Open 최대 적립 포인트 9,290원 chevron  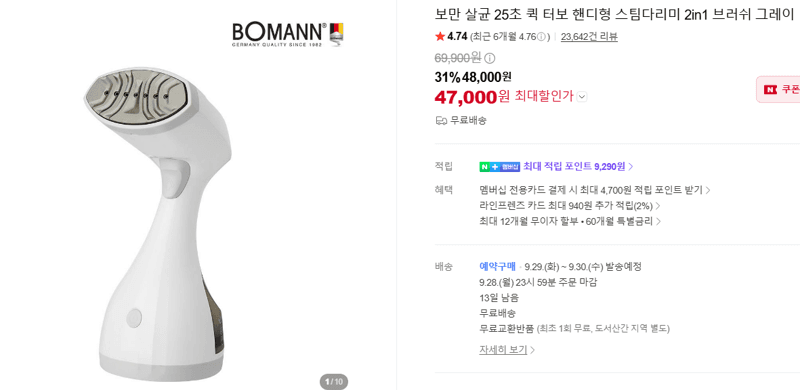coord(631,166)
